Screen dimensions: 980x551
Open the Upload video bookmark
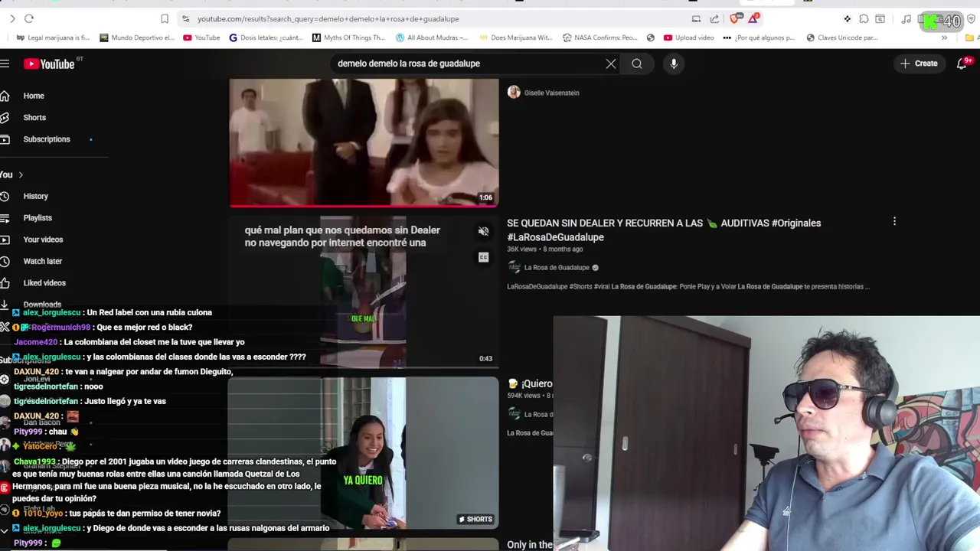688,37
